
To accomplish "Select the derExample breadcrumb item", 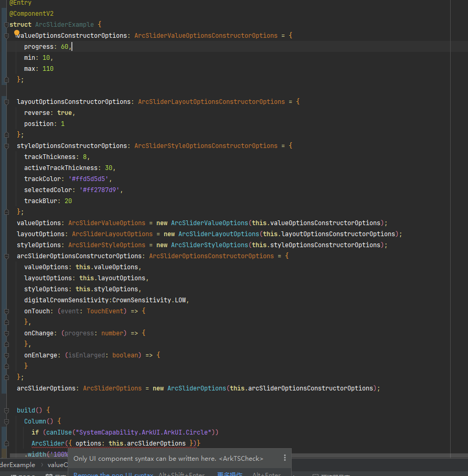I will click(18, 465).
